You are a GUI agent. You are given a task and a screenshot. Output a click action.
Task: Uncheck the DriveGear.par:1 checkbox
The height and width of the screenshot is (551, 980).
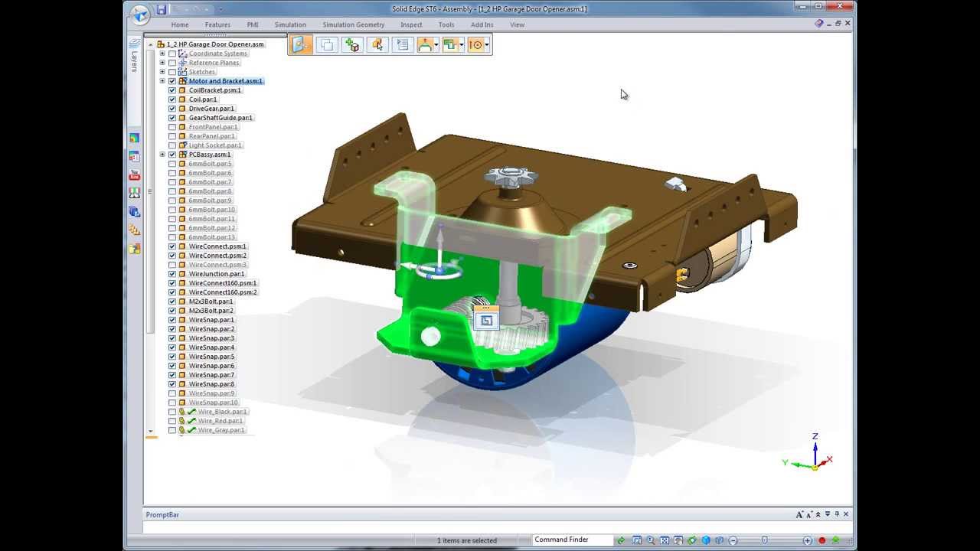click(172, 109)
